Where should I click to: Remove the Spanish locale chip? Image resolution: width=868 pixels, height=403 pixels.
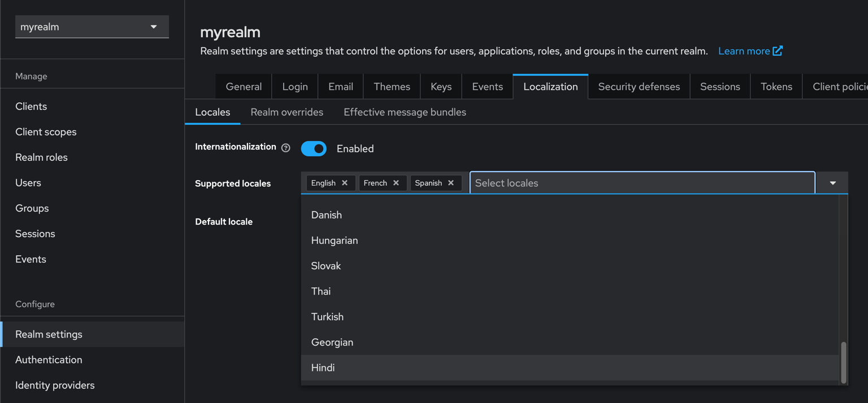[x=451, y=183]
